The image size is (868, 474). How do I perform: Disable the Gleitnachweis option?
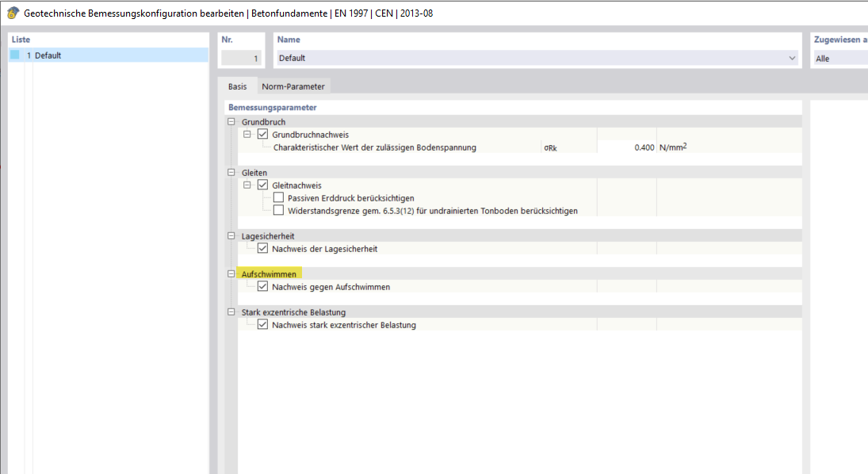pyautogui.click(x=262, y=185)
